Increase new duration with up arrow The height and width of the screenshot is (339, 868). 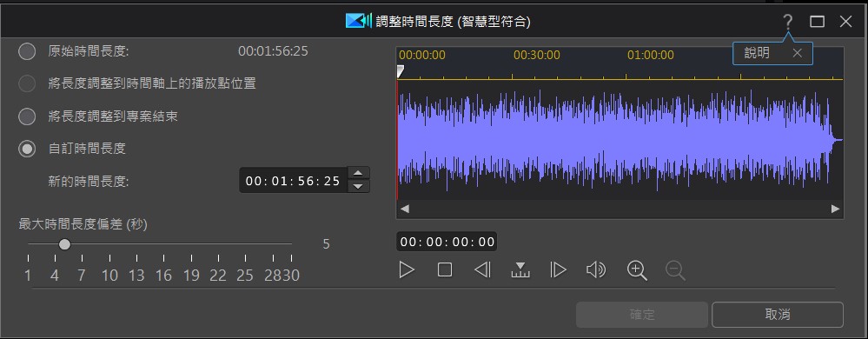(x=358, y=173)
